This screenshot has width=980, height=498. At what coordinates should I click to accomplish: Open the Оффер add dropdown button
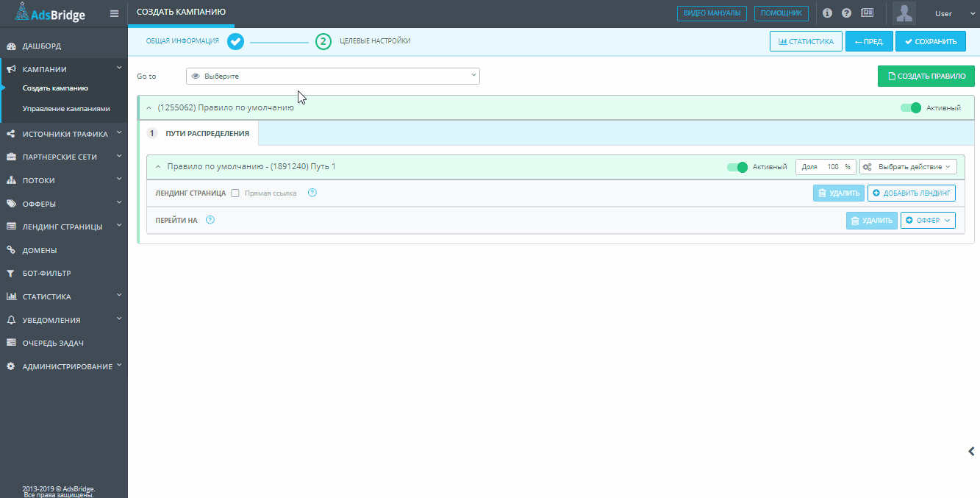928,220
